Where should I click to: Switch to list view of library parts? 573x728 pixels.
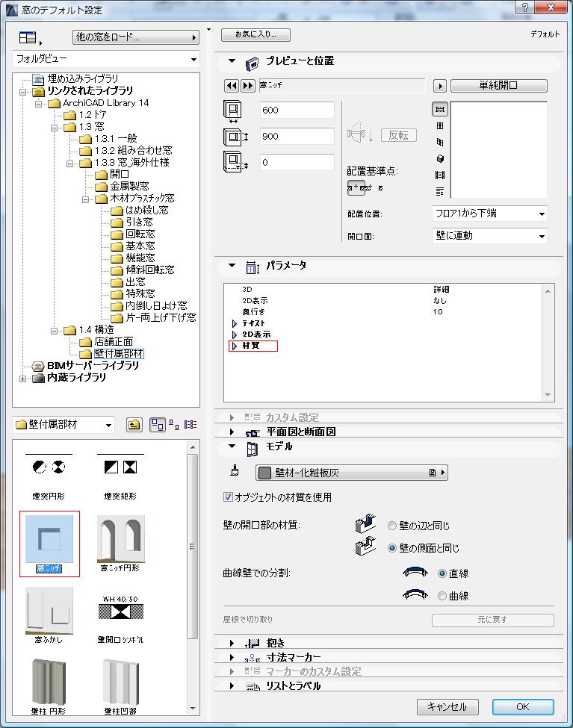(191, 425)
